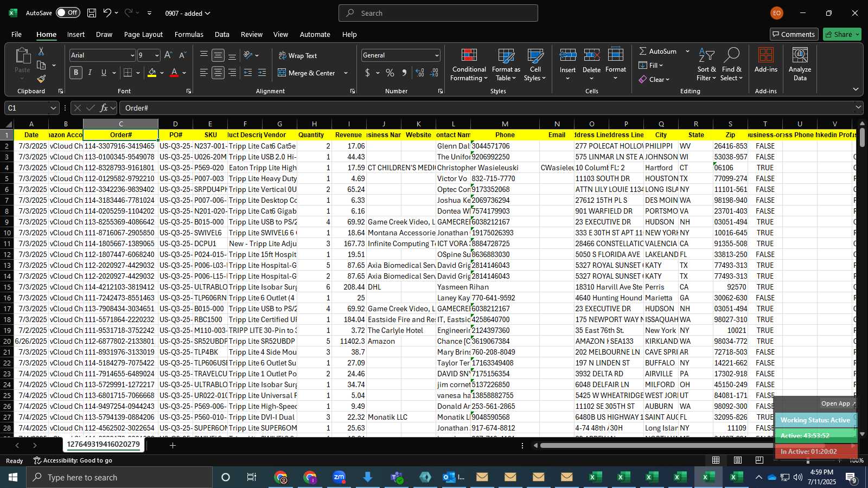Viewport: 868px width, 488px height.
Task: Open Cell Styles gallery
Action: (535, 65)
